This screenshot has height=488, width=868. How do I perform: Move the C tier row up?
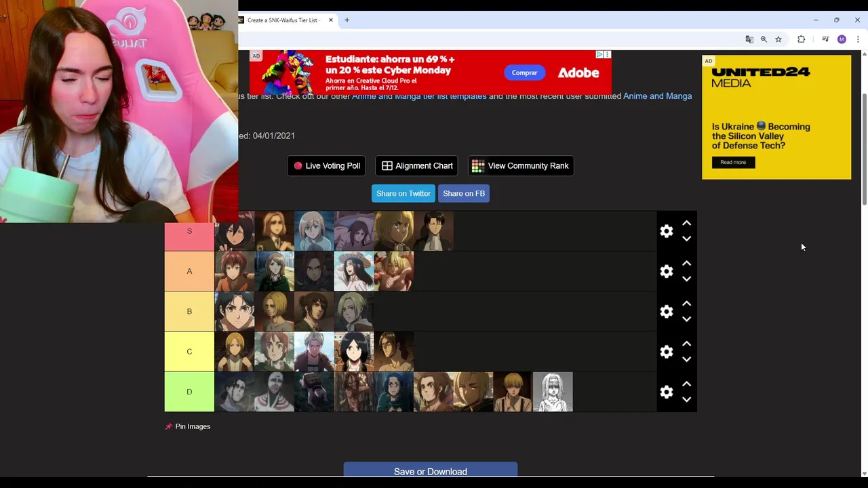686,344
